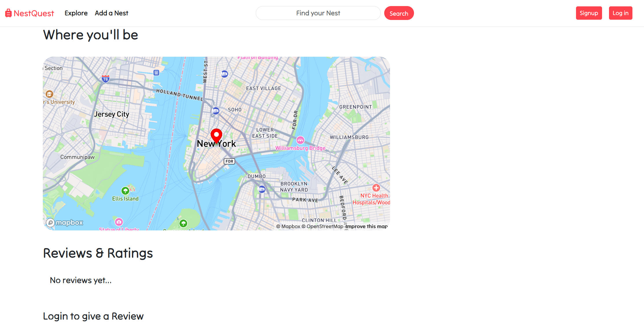Click the Williamsburg Bridge pink icon
Image resolution: width=644 pixels, height=332 pixels.
(300, 140)
